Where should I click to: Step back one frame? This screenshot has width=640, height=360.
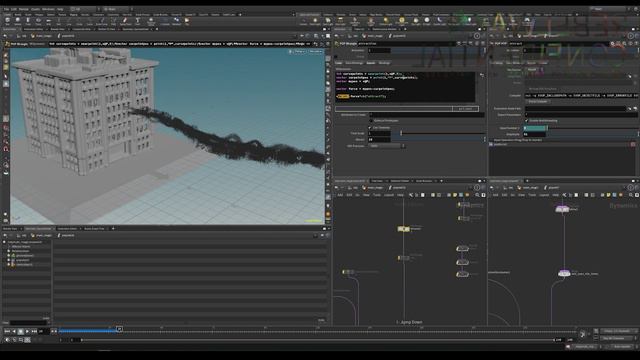pos(14,331)
